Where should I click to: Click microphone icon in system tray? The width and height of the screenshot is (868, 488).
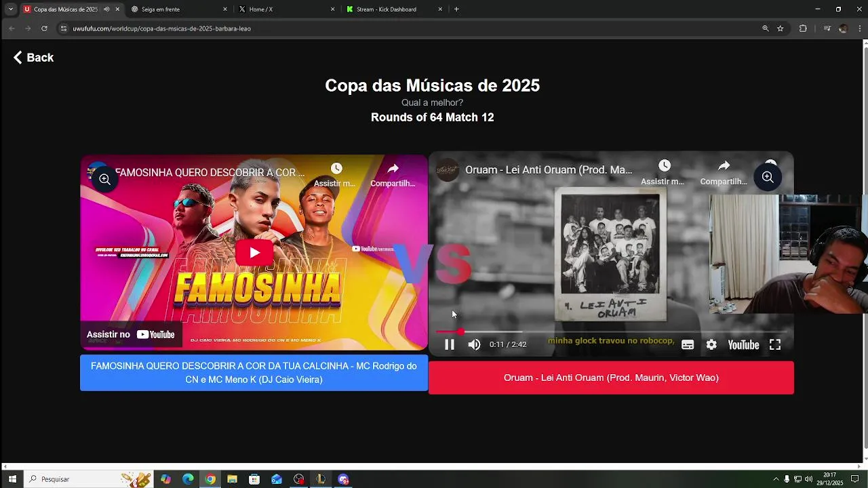[x=787, y=479]
